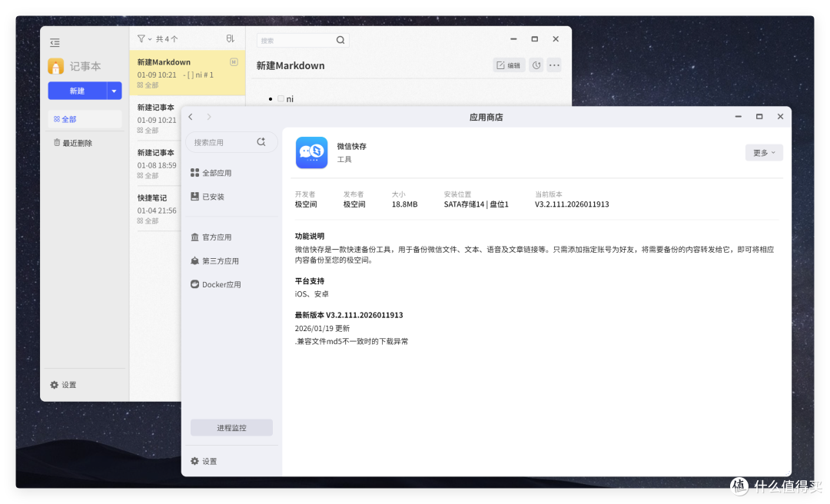Image resolution: width=830 pixels, height=504 pixels.
Task: Click the 平台支持 heading
Action: tap(310, 281)
